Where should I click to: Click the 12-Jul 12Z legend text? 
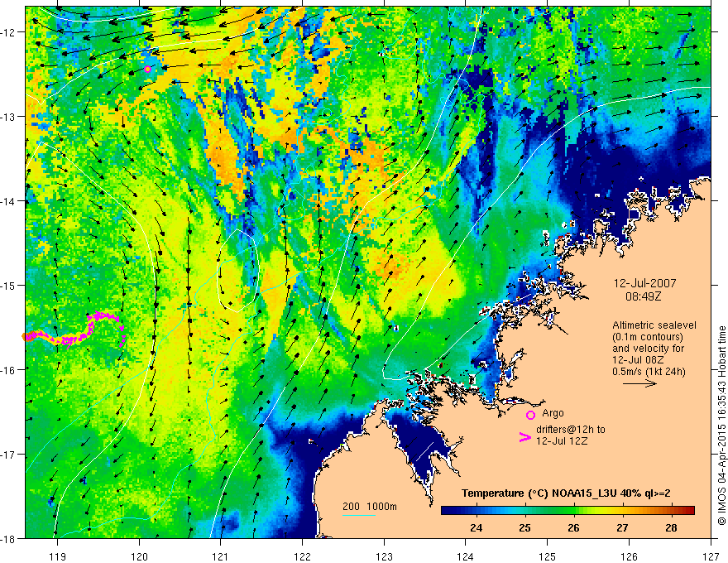click(562, 440)
